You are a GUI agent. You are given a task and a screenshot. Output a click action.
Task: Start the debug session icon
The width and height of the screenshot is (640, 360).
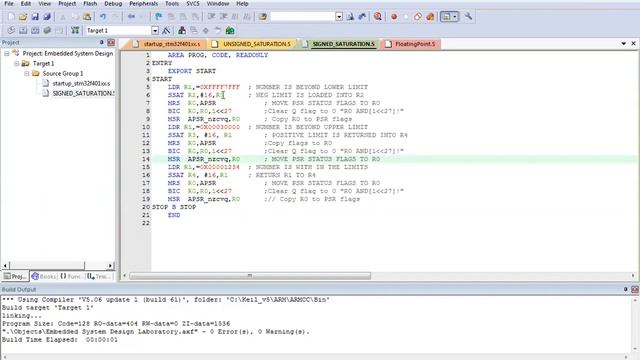[378, 17]
